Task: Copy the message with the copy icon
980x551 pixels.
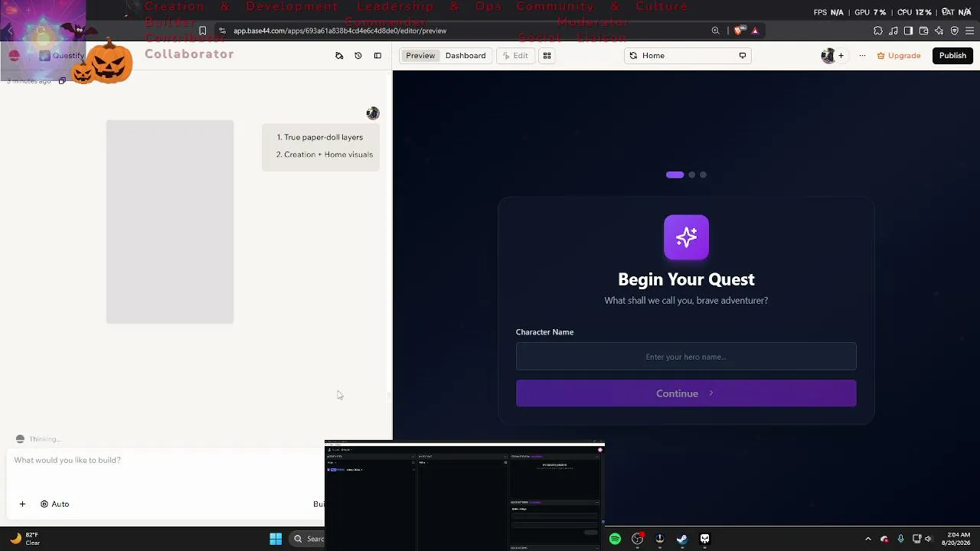Action: pos(62,81)
